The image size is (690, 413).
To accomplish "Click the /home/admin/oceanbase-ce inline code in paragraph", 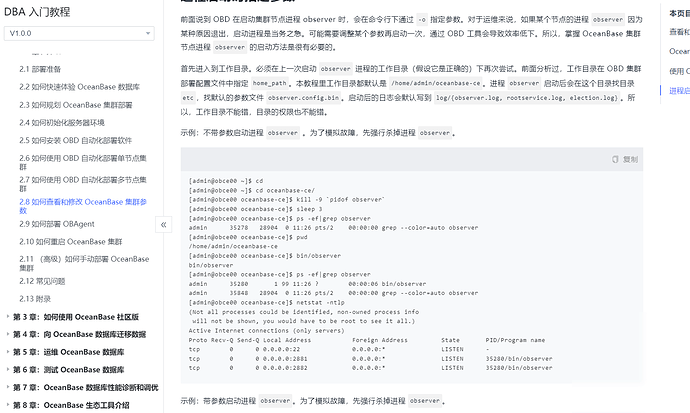I will click(436, 83).
